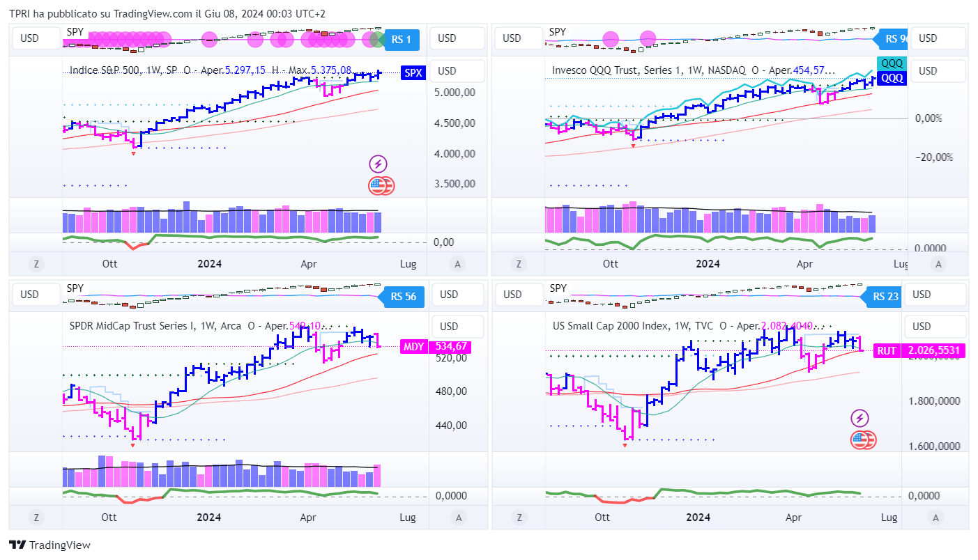Select the SPX ticker label
The height and width of the screenshot is (560, 978).
coord(413,72)
